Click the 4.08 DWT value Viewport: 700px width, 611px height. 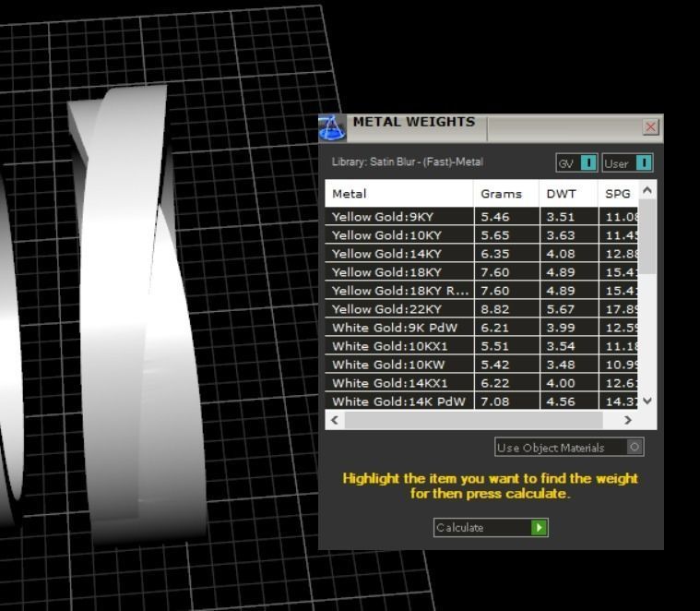click(x=560, y=254)
